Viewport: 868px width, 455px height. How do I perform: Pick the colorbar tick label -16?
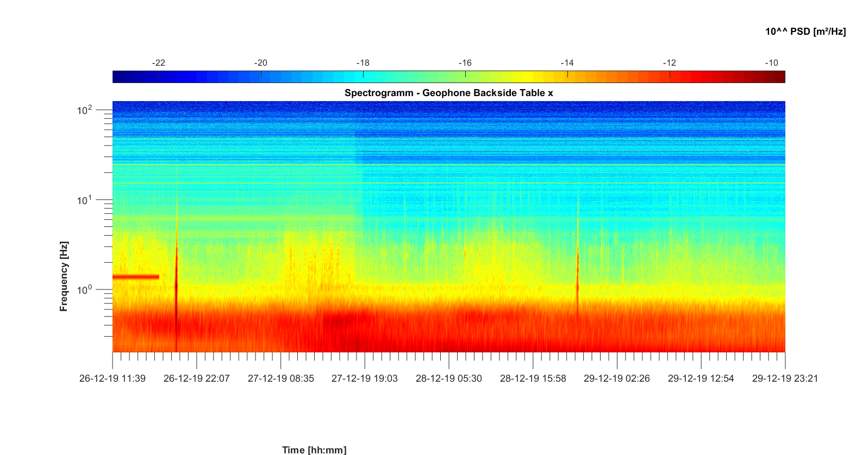pyautogui.click(x=465, y=63)
